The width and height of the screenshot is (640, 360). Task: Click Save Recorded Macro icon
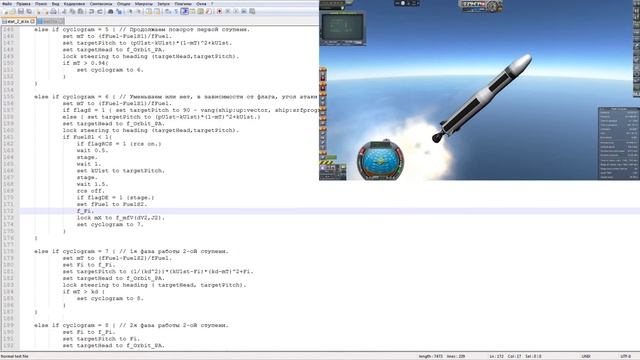[x=252, y=11]
